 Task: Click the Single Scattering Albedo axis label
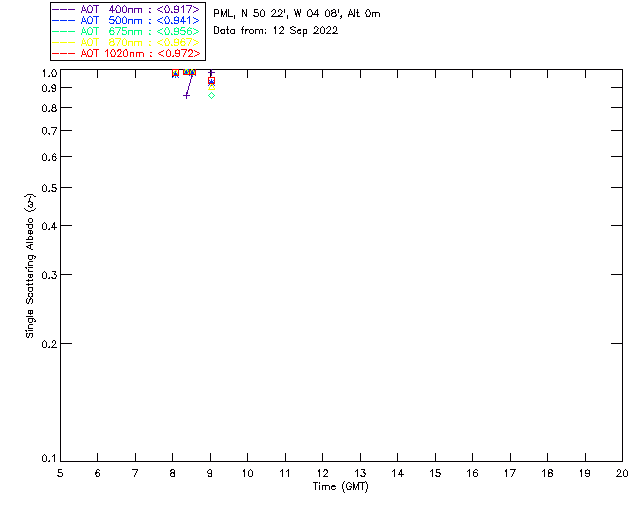pos(30,266)
